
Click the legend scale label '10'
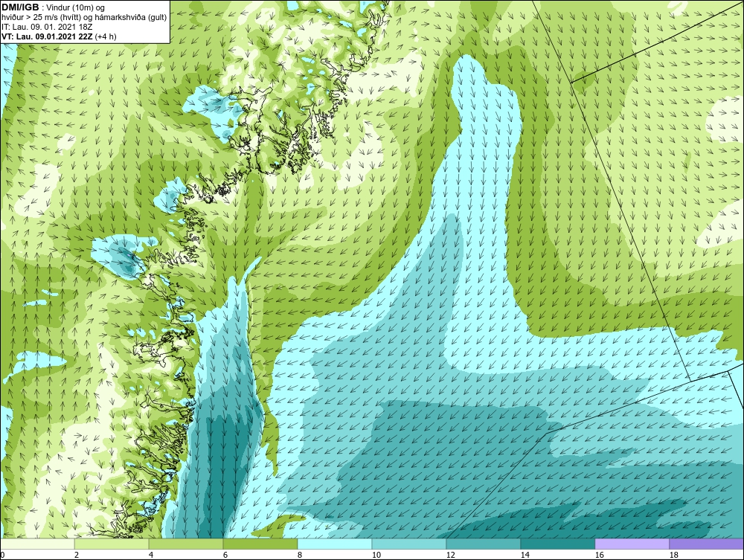376,555
